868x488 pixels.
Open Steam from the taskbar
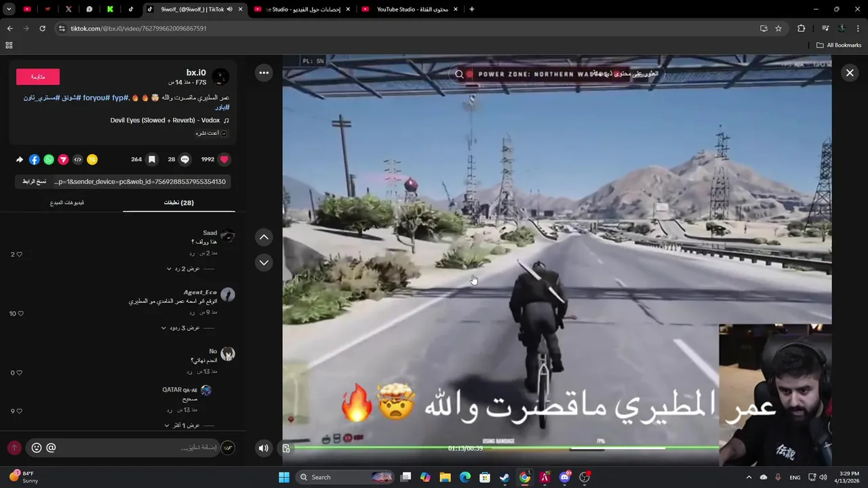click(x=505, y=477)
